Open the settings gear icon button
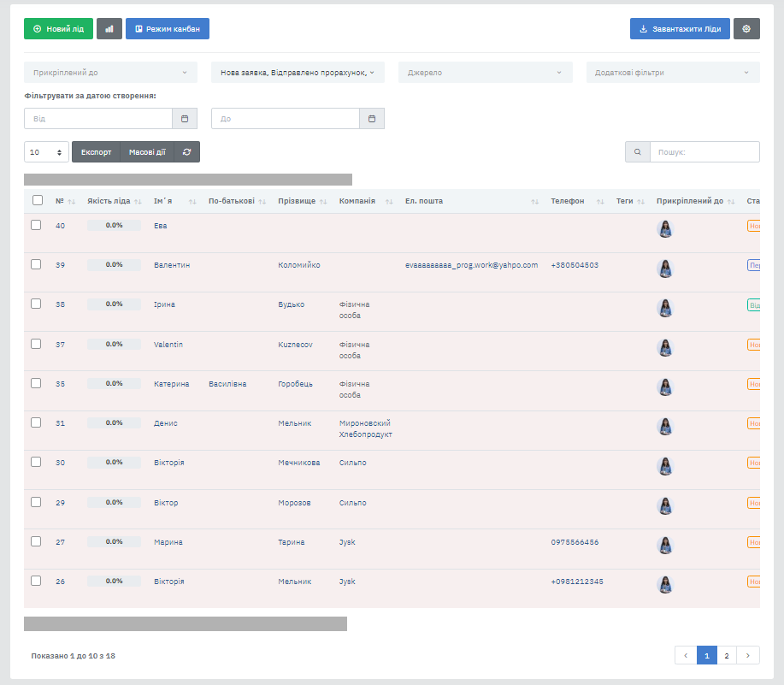The image size is (784, 685). (746, 29)
